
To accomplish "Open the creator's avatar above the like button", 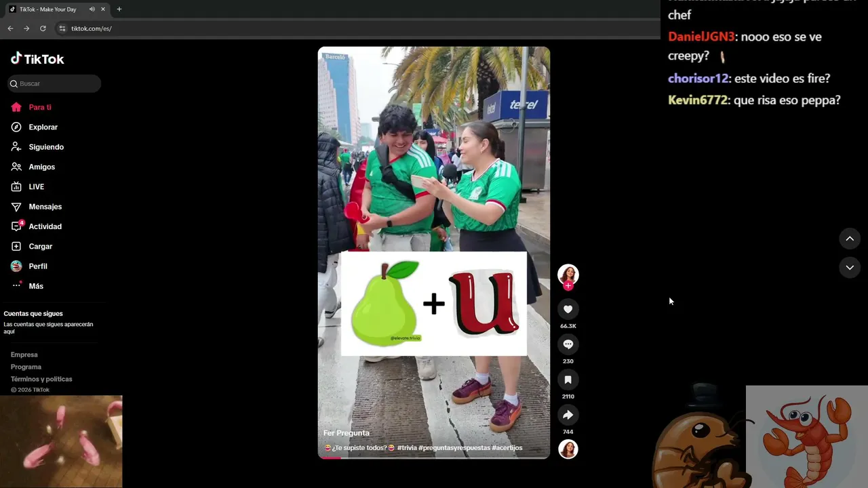I will click(568, 274).
